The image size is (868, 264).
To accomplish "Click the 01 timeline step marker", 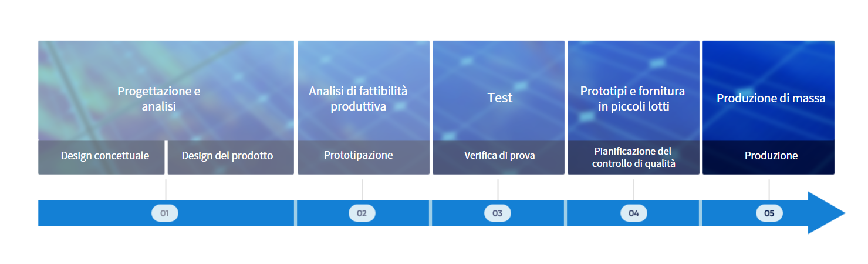I will click(x=165, y=213).
